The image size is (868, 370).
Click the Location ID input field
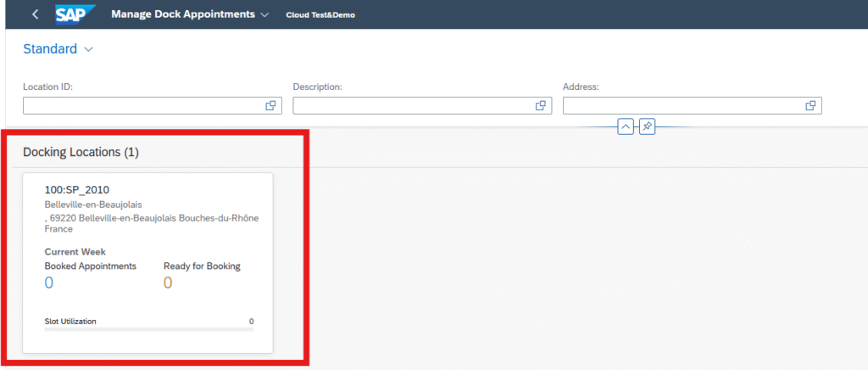153,106
